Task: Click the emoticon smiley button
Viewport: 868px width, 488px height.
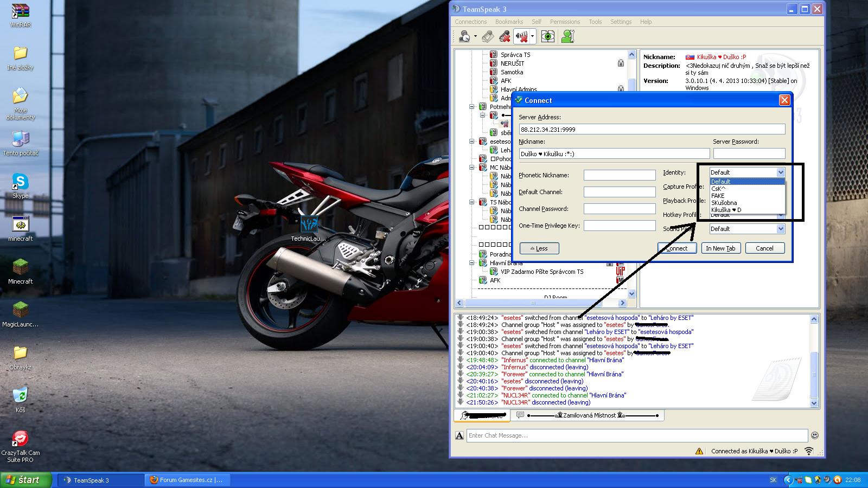Action: (814, 435)
